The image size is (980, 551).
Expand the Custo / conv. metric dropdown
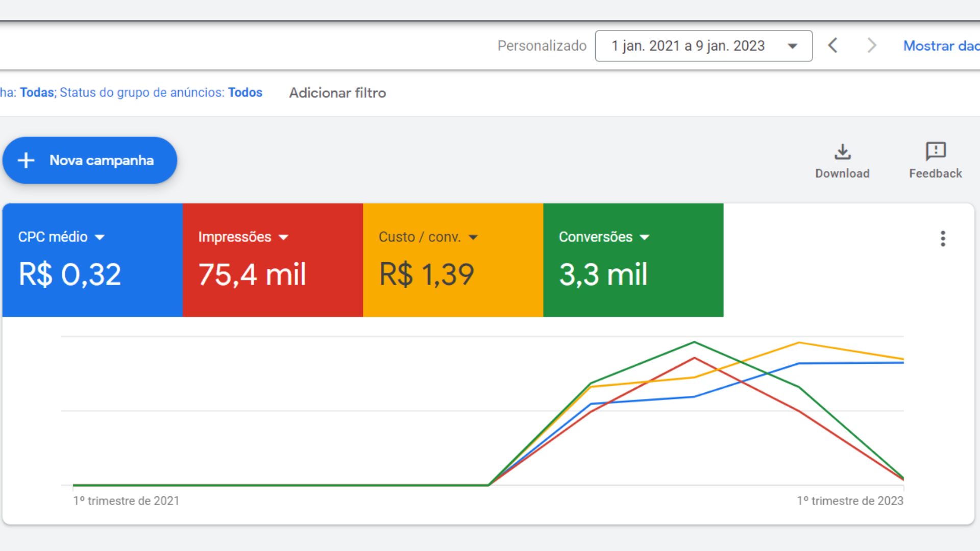point(473,237)
